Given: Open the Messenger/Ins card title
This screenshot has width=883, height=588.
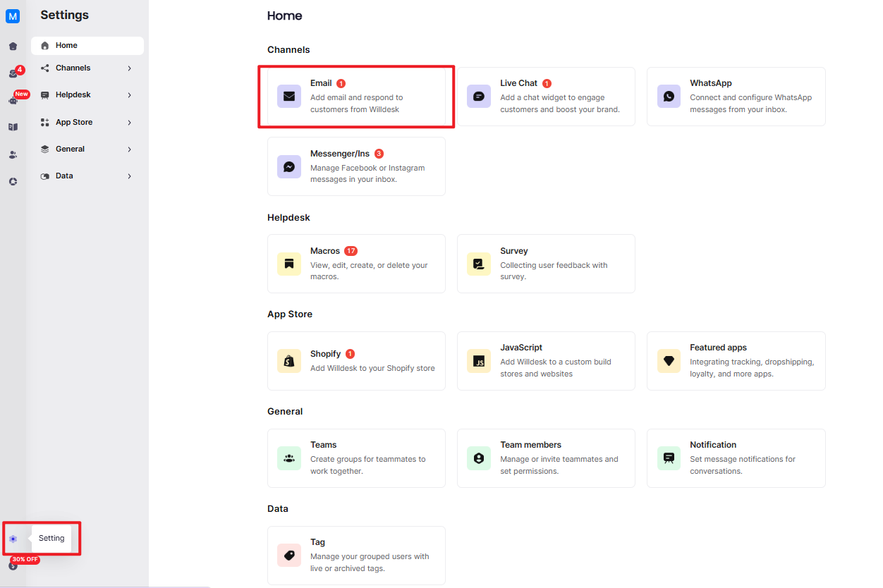Looking at the screenshot, I should tap(340, 154).
